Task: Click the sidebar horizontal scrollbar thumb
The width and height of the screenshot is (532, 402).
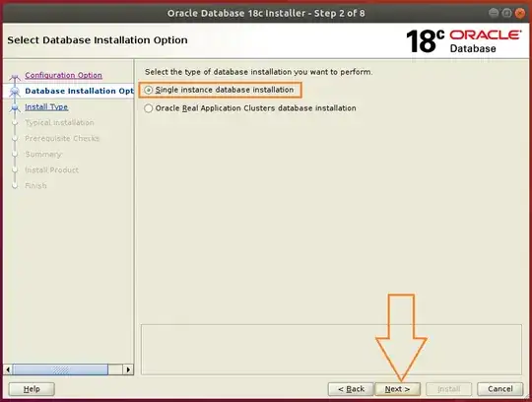Action: point(60,369)
